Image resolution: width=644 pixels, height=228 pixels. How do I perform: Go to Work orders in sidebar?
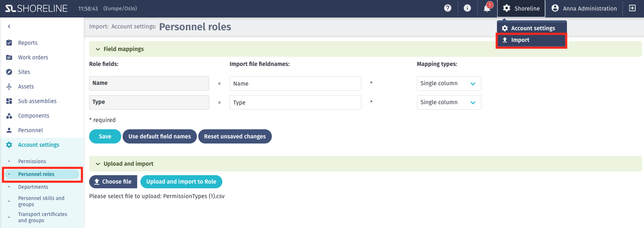33,57
